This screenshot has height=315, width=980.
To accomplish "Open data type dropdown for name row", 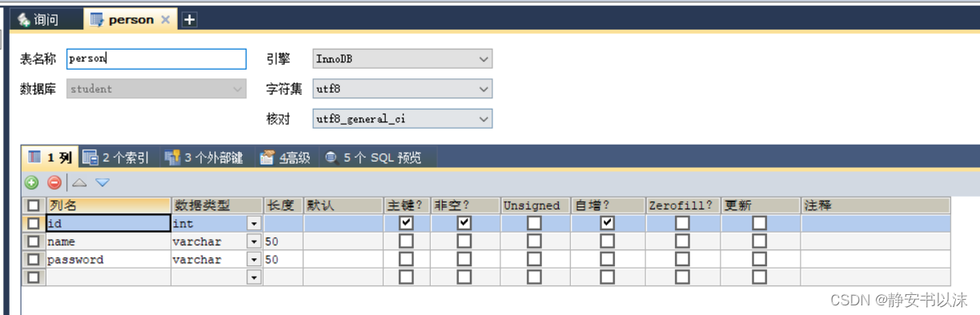I will pos(255,241).
